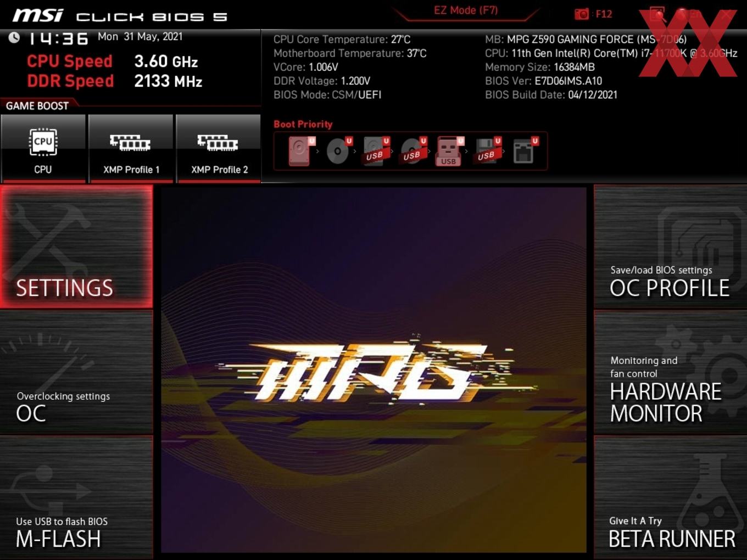Click the BIOS Build Date 04/12/2021 entry
This screenshot has width=747, height=560.
coord(551,94)
